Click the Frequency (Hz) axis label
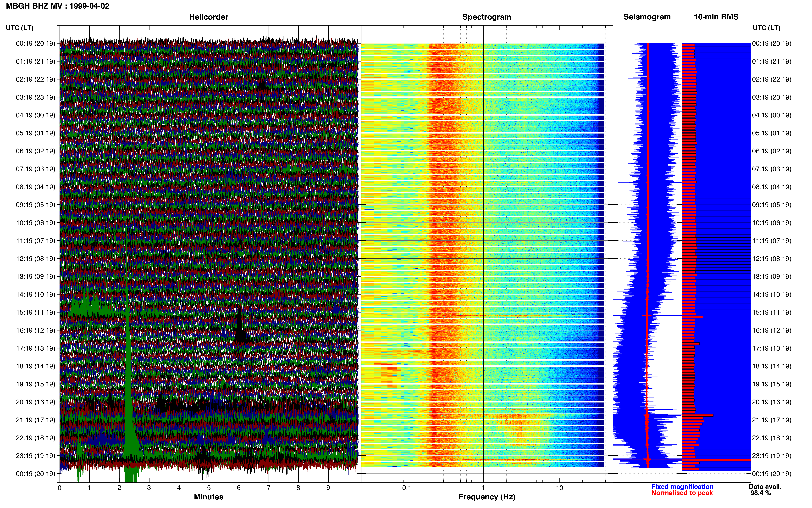 point(487,497)
